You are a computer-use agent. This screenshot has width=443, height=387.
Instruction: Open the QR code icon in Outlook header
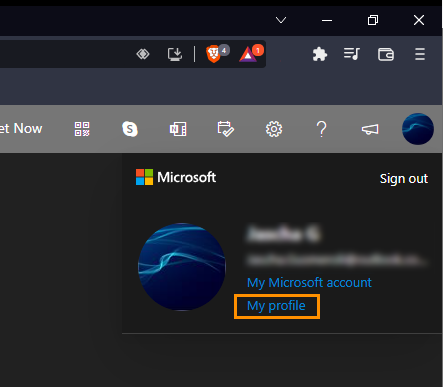pos(82,129)
